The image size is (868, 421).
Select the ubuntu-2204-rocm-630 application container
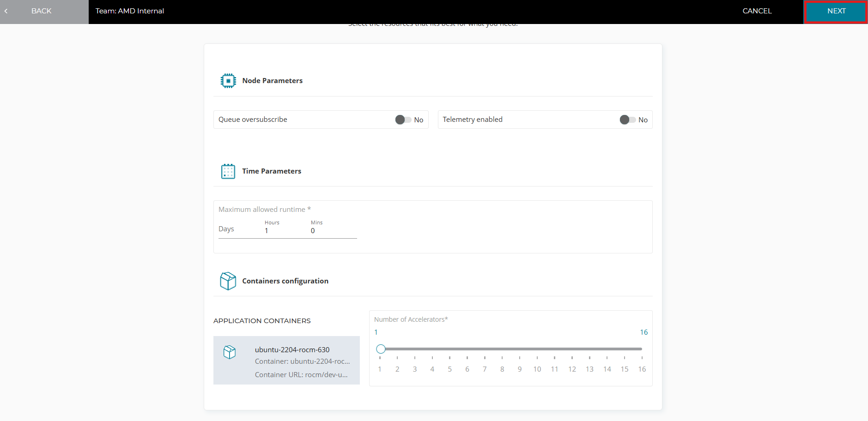[x=286, y=360]
